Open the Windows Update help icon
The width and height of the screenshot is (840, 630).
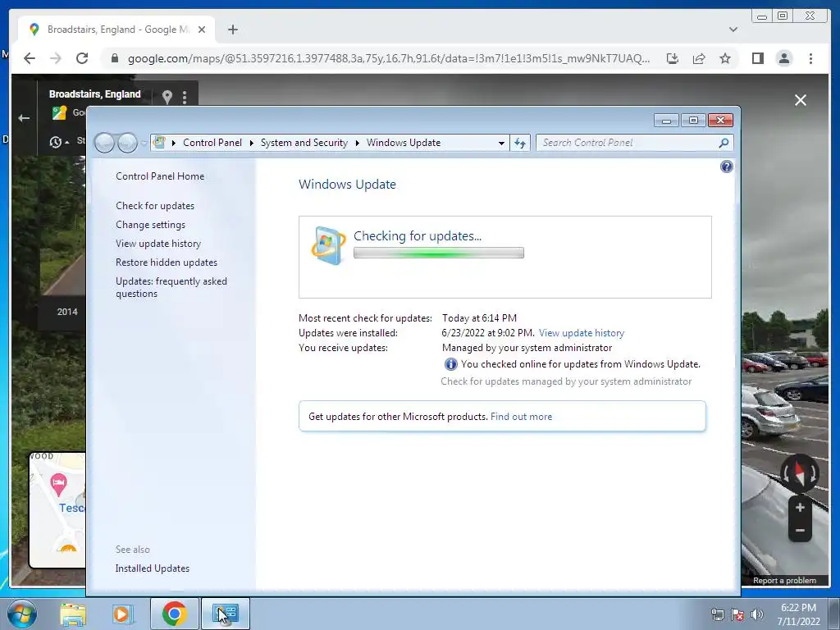coord(727,167)
